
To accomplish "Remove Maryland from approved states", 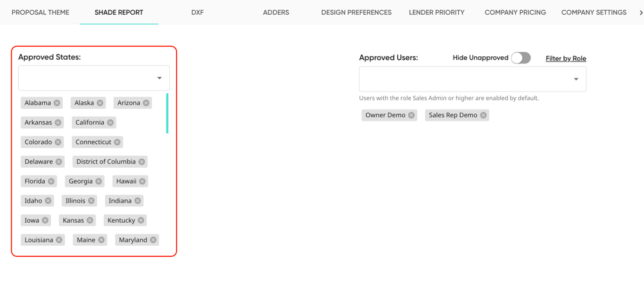I will click(x=153, y=240).
